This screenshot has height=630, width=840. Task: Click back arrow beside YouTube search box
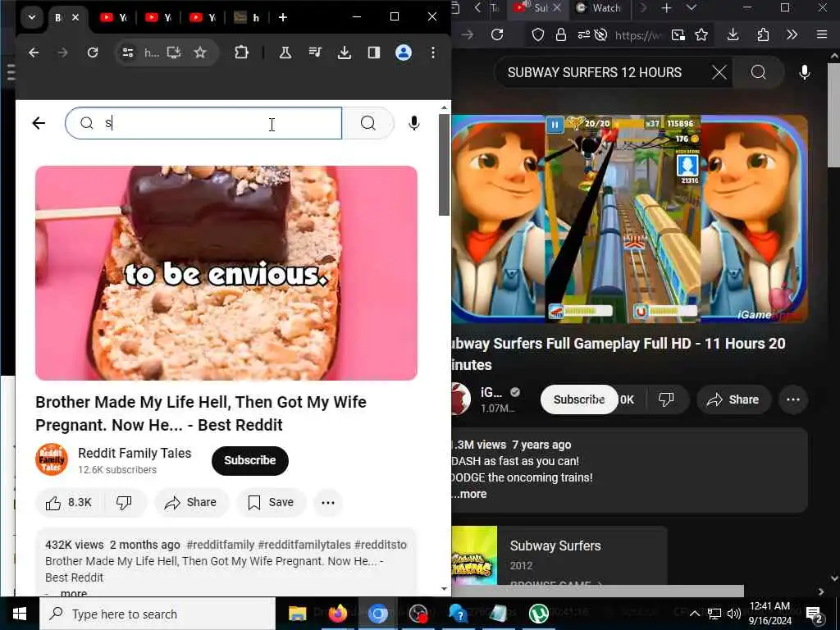tap(39, 123)
